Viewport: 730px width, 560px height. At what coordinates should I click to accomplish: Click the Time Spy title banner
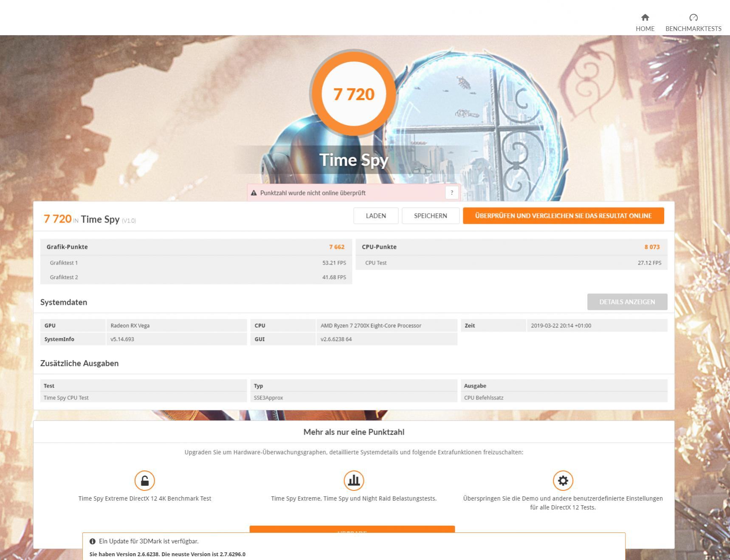(x=354, y=160)
